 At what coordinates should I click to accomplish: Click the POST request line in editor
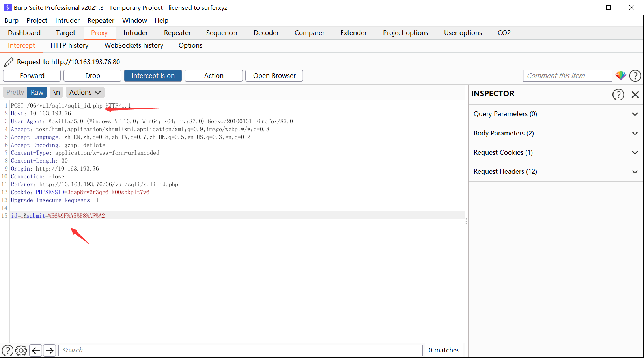(x=71, y=106)
